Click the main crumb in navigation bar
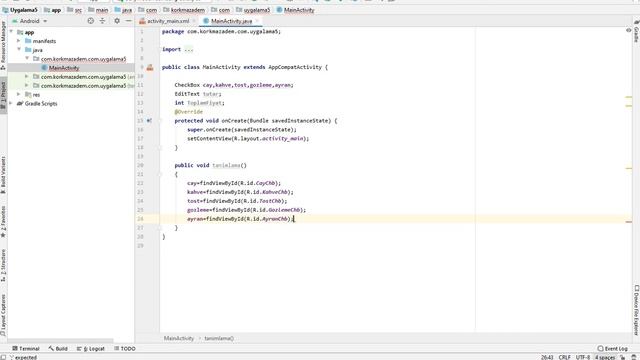The width and height of the screenshot is (640, 360). point(98,10)
